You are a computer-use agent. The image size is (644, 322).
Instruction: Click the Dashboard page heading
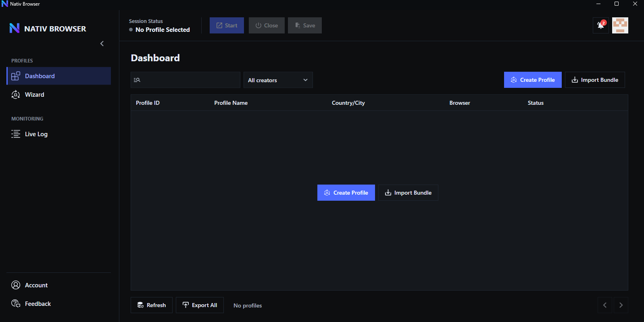click(x=155, y=58)
